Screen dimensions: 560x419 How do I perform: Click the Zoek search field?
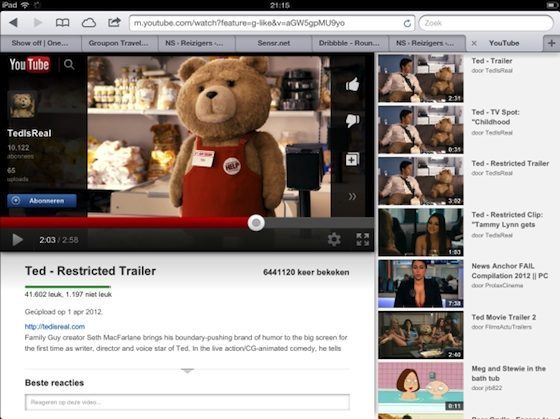pos(486,23)
